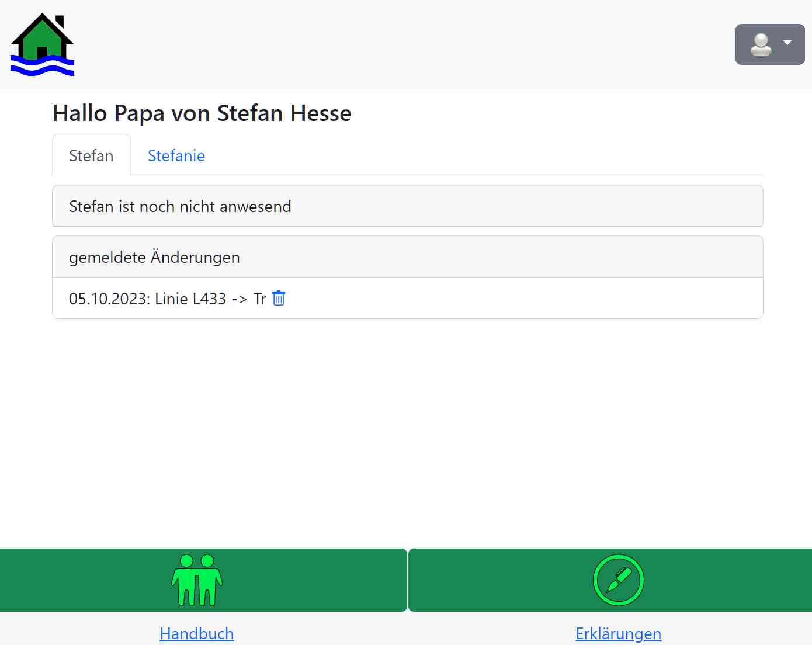Click the two children figures icon

pos(197,580)
